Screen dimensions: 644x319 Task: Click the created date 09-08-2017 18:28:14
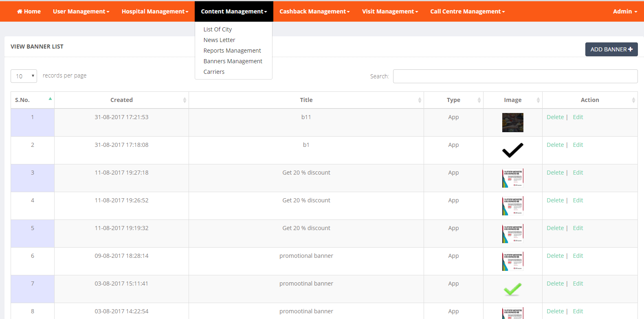pos(121,256)
